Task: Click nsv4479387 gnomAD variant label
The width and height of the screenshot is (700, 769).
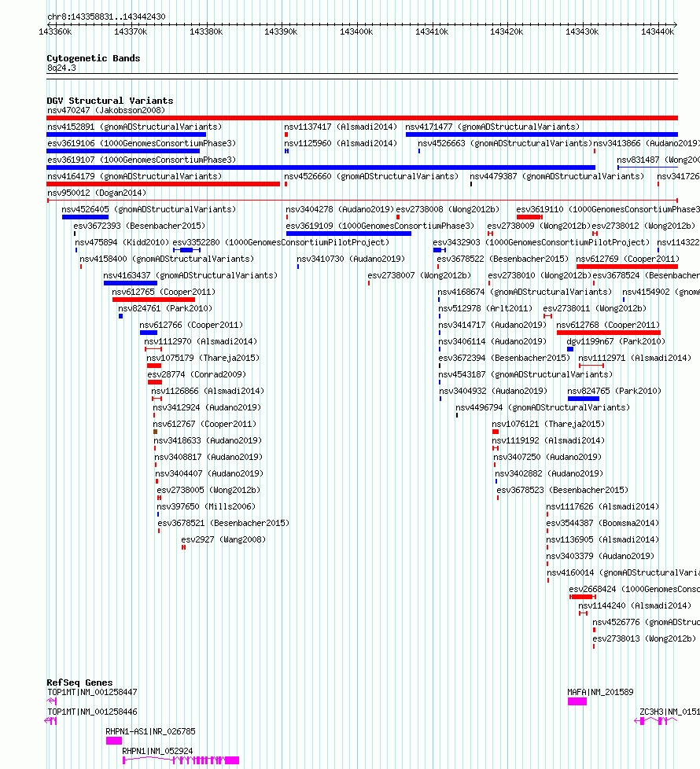Action: coord(557,177)
